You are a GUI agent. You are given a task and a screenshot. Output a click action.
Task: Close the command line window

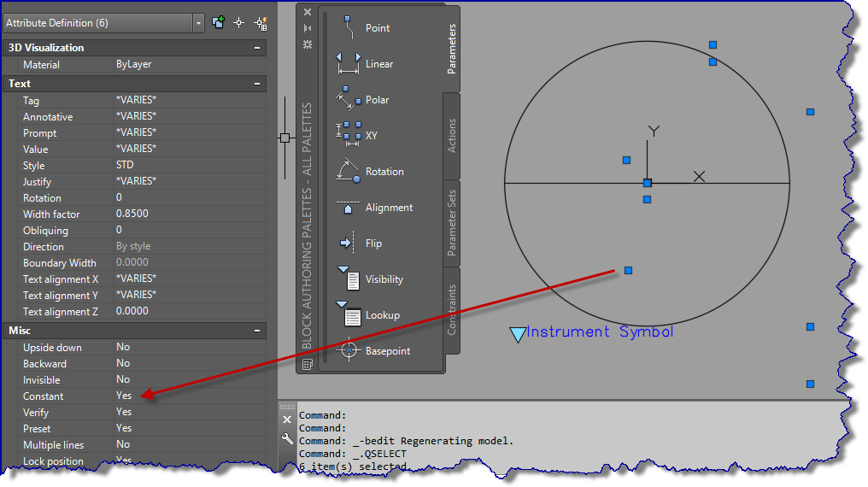pyautogui.click(x=287, y=420)
